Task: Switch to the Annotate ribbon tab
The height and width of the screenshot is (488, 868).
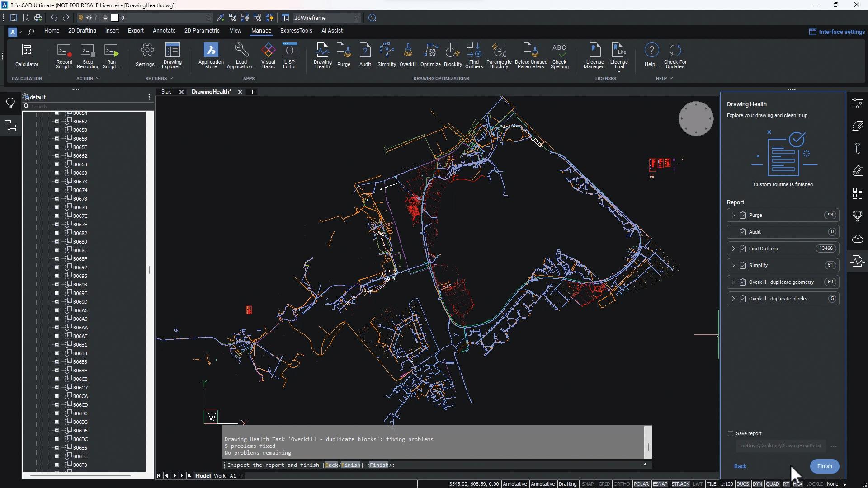Action: click(164, 31)
